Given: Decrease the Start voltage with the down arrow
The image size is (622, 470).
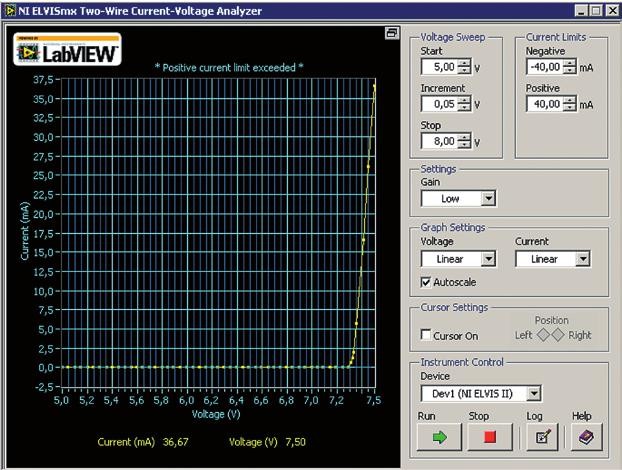Looking at the screenshot, I should (465, 70).
